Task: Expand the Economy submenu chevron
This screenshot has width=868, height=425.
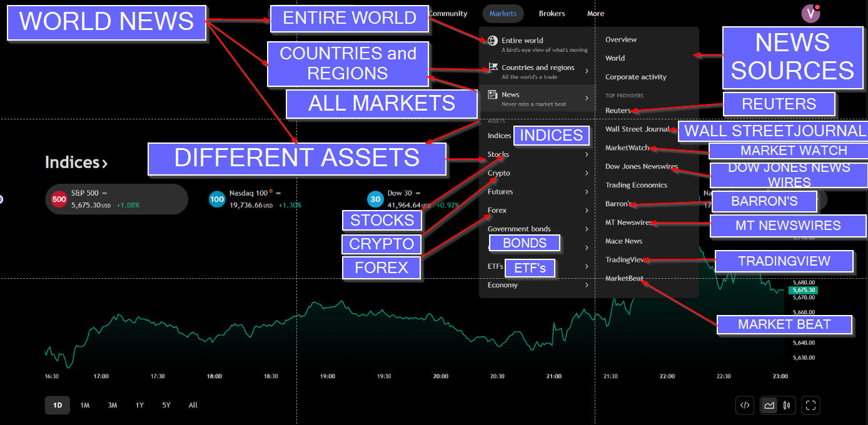Action: click(586, 286)
